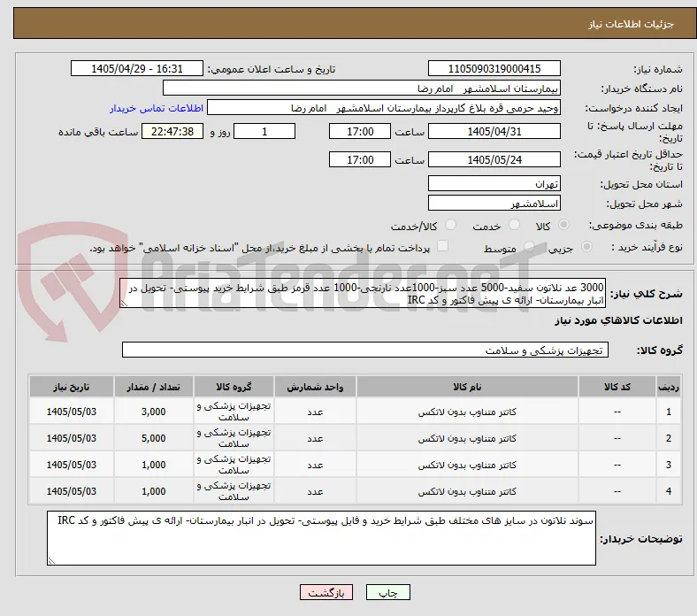Click the چاپ print button

(388, 592)
